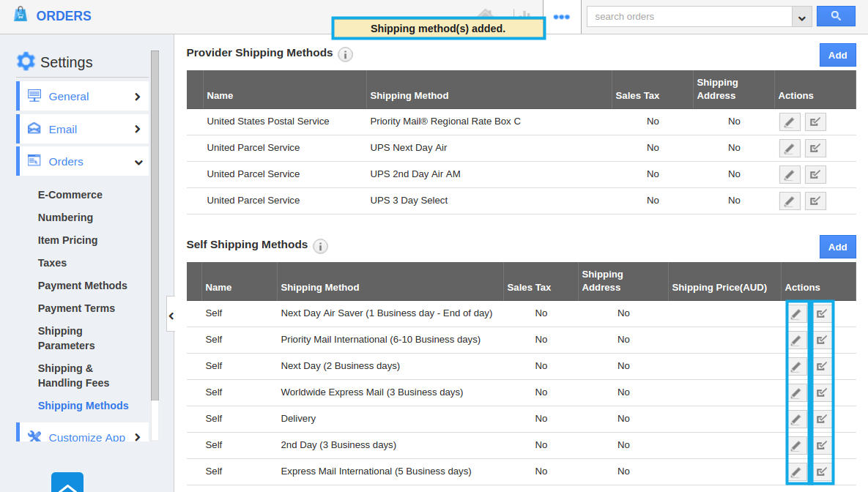This screenshot has height=492, width=868.
Task: Click second action icon for Worldwide Express Mail
Action: click(822, 393)
